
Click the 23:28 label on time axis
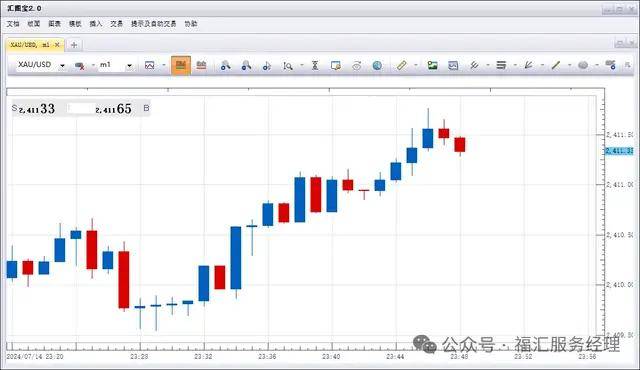click(139, 357)
